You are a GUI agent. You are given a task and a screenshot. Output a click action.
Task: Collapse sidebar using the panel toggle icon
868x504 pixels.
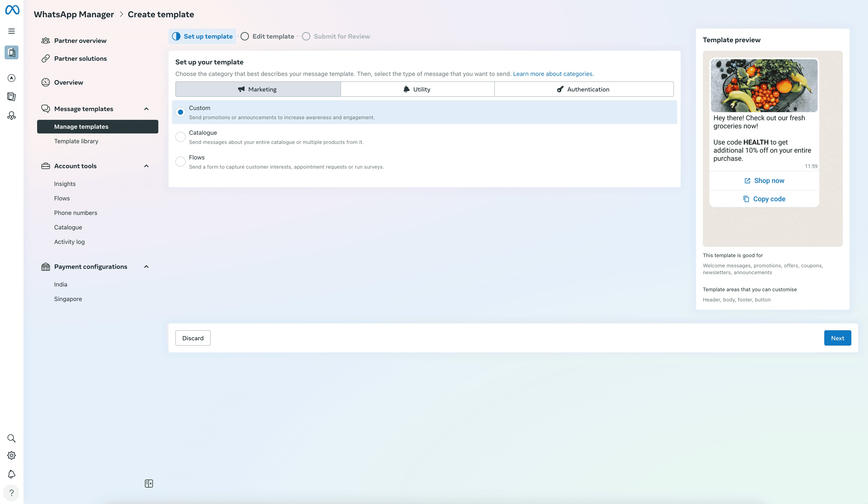click(149, 484)
